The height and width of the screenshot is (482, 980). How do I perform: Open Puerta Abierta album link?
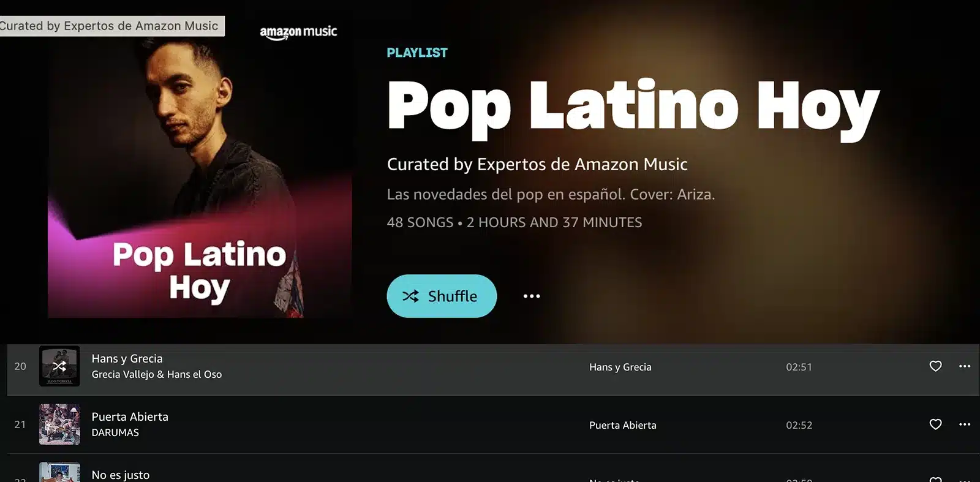(x=622, y=425)
